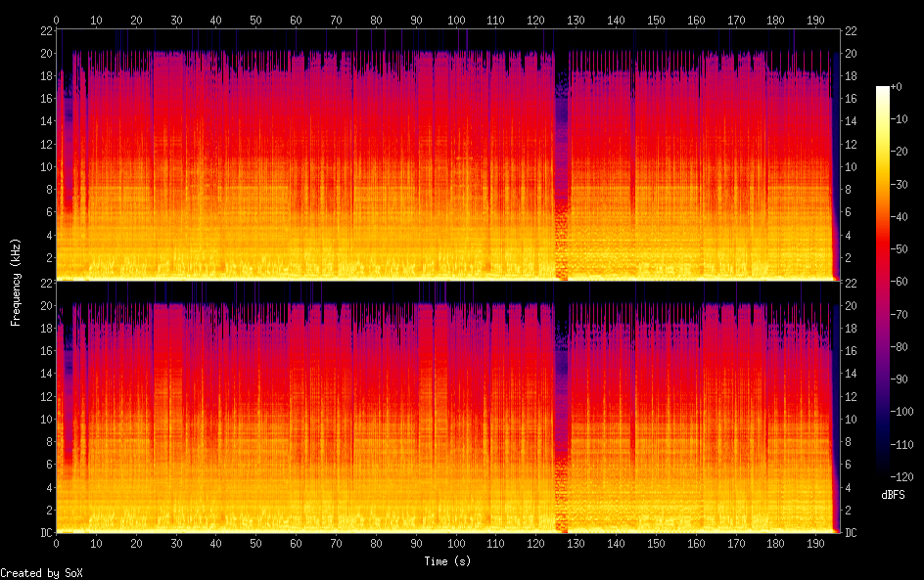
Task: Click the white top end of the color bar
Action: coord(883,90)
